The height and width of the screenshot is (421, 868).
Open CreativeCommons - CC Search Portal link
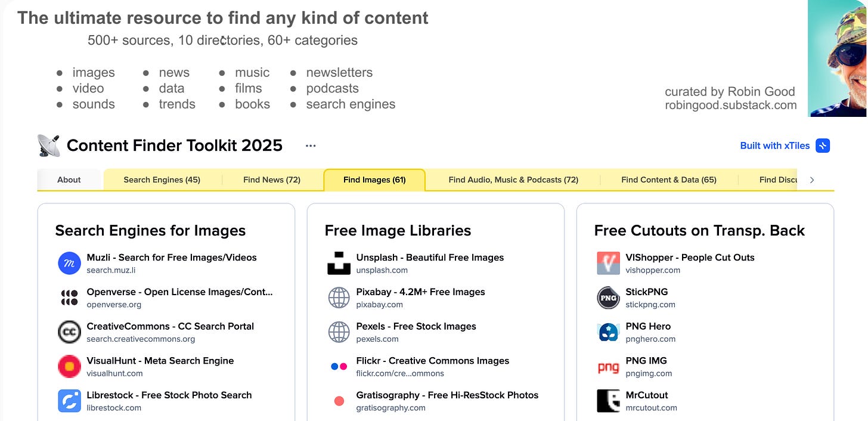pyautogui.click(x=170, y=326)
